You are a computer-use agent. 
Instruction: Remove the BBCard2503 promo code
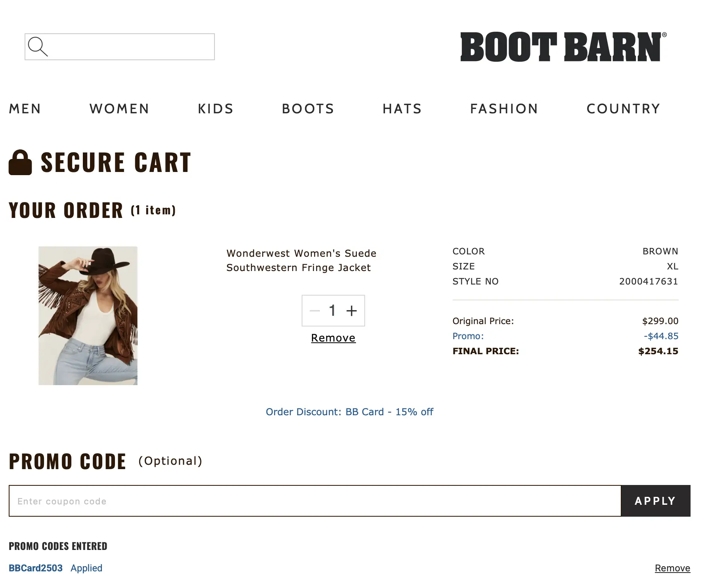[x=672, y=568]
